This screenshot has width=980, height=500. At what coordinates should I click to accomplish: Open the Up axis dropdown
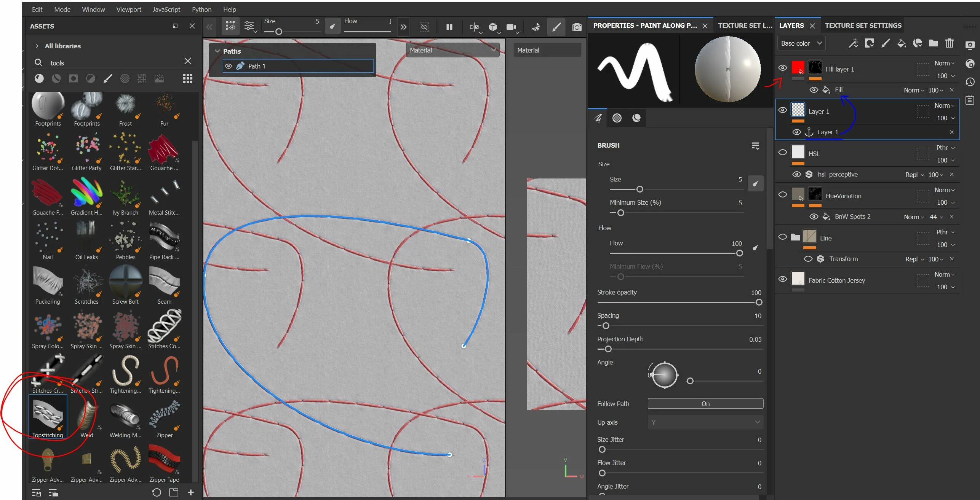coord(705,422)
